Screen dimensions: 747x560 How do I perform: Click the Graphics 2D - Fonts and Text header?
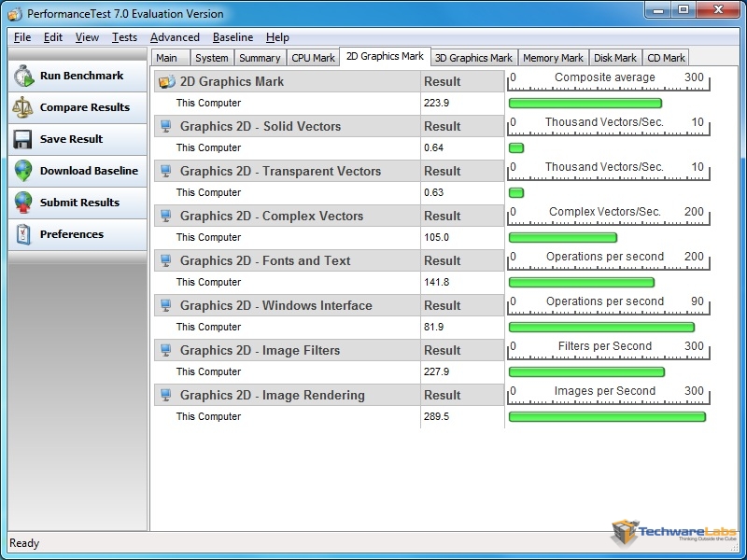[265, 261]
